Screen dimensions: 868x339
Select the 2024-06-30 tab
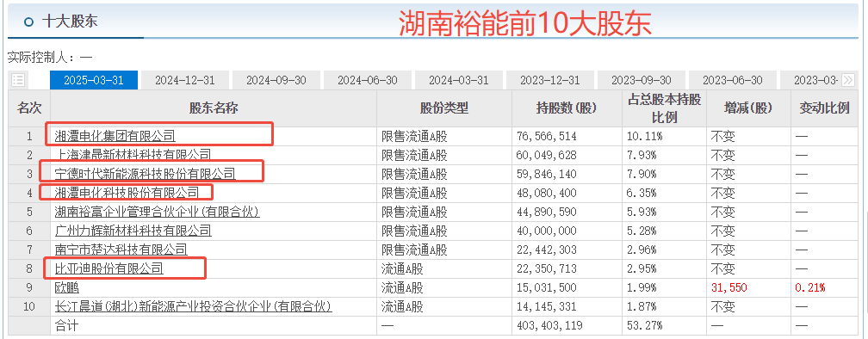[368, 80]
